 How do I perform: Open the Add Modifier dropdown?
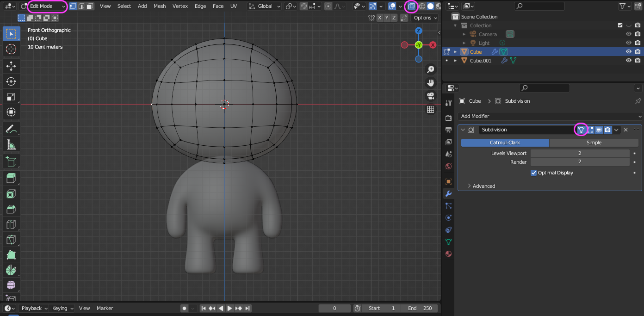[x=550, y=116]
